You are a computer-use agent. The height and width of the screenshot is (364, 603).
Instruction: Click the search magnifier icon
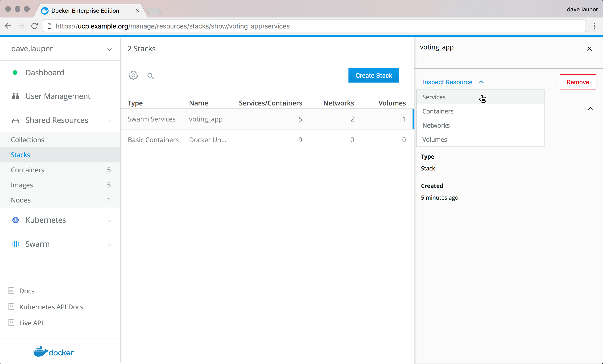[150, 76]
